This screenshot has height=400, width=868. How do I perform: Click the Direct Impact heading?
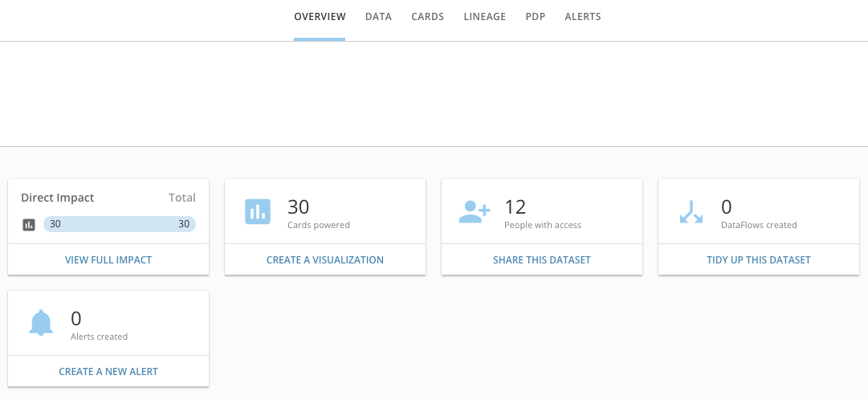point(58,198)
